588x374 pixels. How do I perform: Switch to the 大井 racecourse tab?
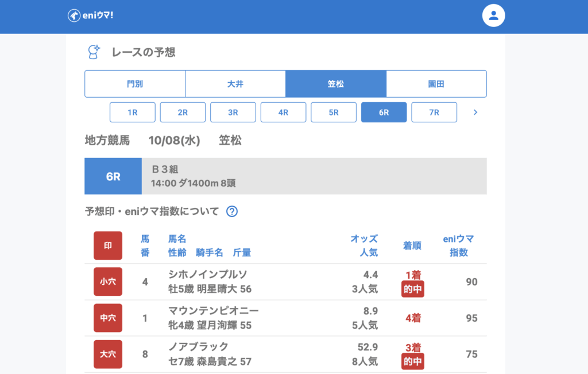[235, 84]
